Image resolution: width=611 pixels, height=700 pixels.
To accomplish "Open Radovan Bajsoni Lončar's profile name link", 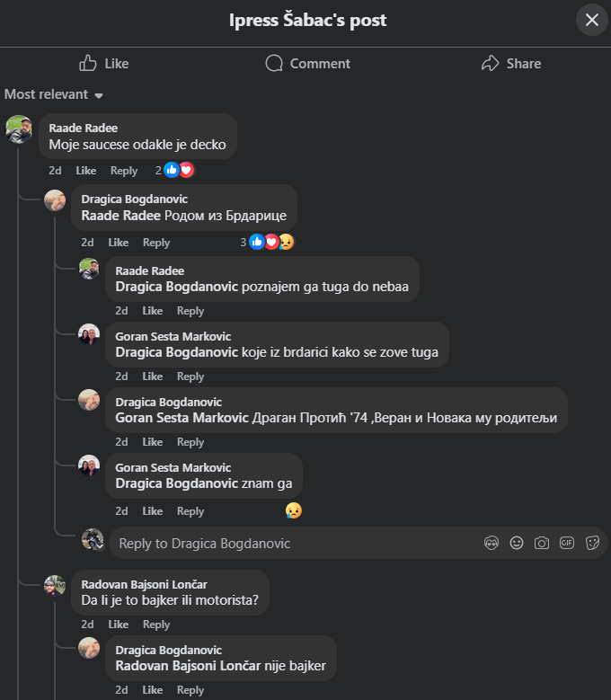I will coord(144,584).
